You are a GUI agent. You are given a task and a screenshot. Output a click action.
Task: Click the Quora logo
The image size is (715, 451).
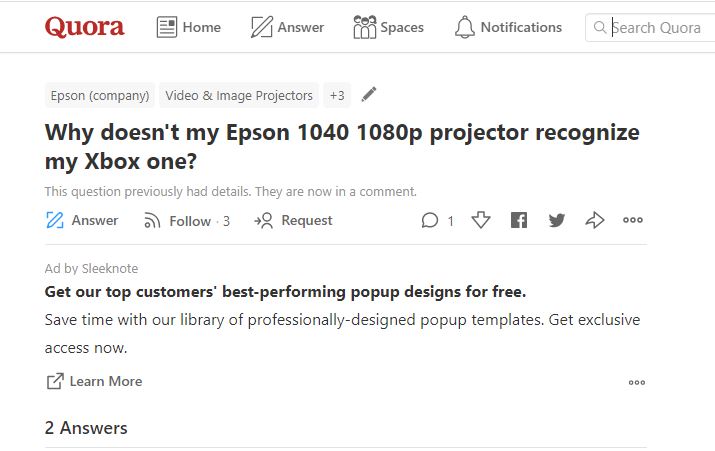[84, 27]
